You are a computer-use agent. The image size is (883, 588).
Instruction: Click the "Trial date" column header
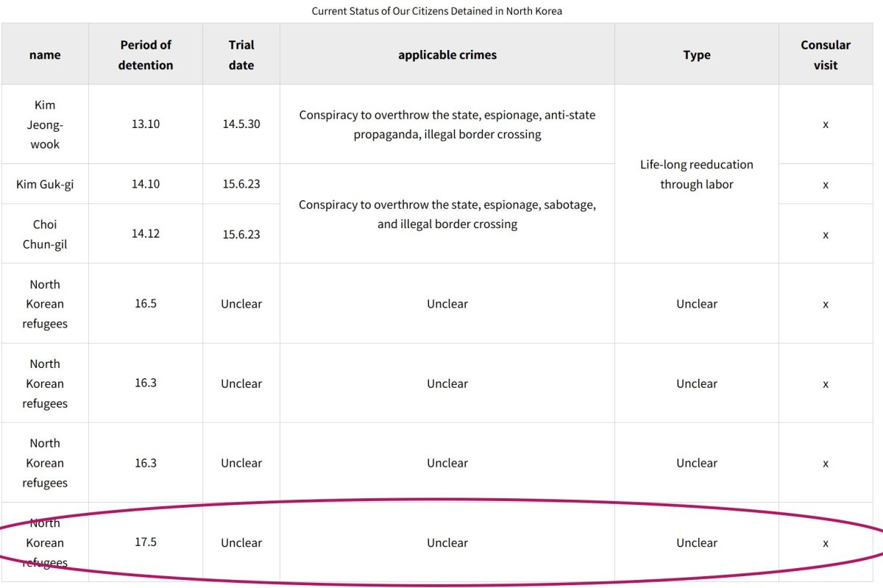241,55
